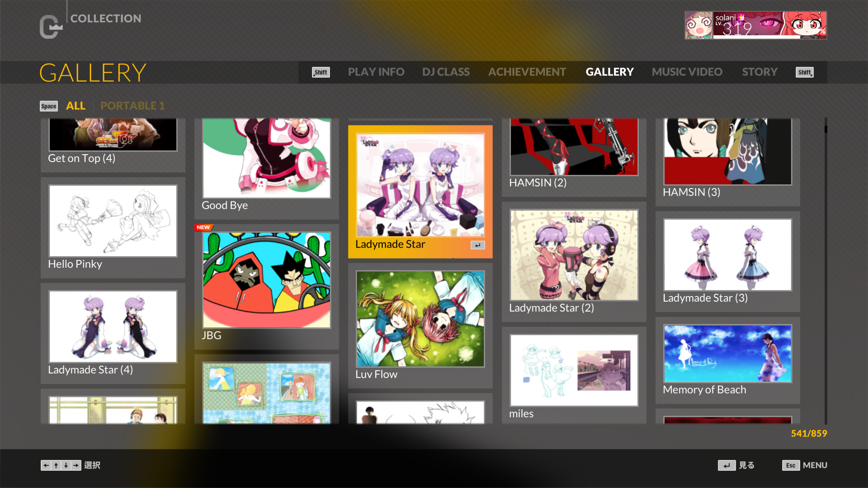Open the Luv Flow artwork thumbnail

[420, 319]
